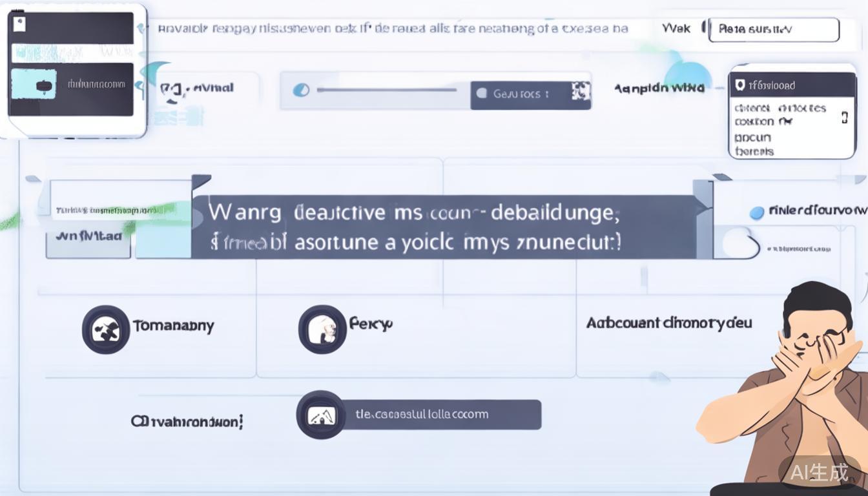The image size is (868, 496).
Task: Select the 'pocun' list entry
Action: [x=752, y=137]
